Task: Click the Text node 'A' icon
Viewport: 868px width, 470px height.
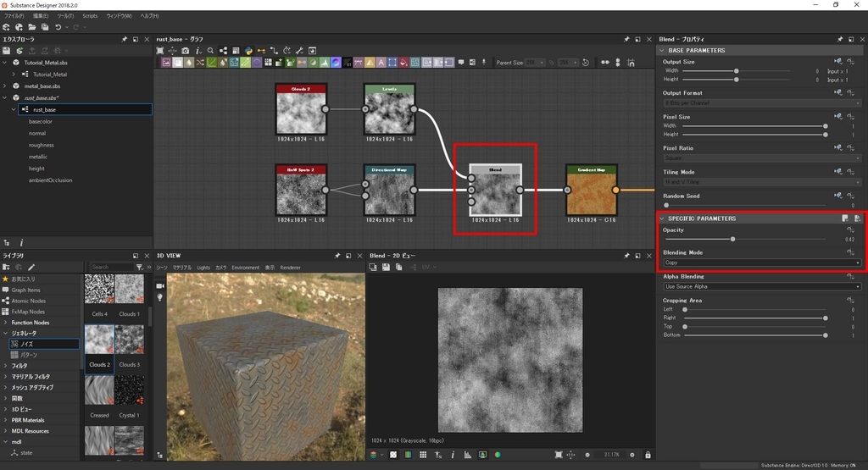Action: click(381, 63)
